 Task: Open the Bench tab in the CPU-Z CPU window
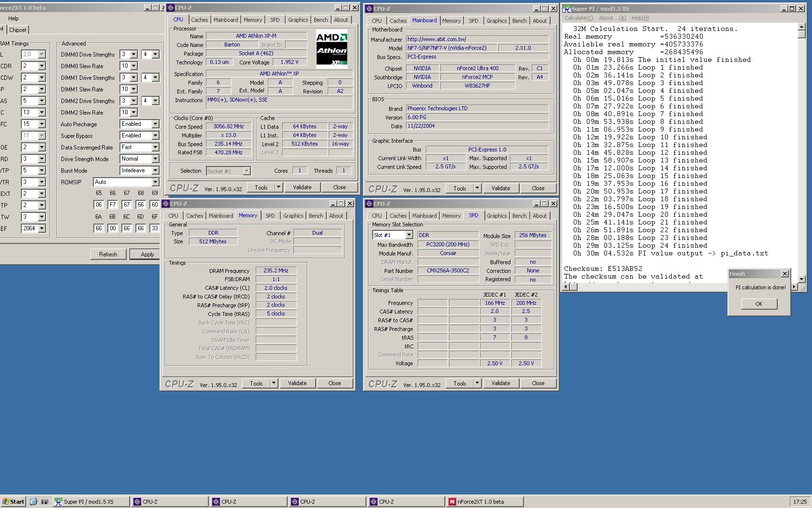coord(320,20)
